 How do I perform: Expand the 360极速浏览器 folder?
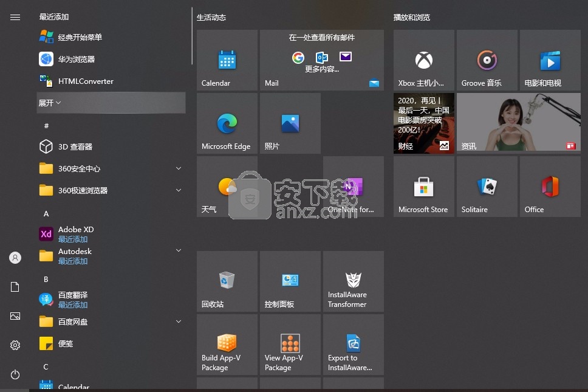(111, 191)
